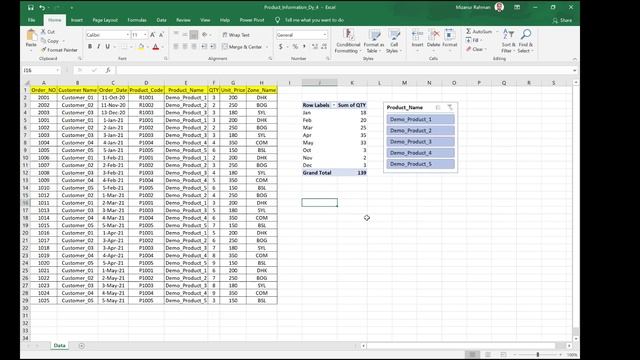Apply percent style format
This screenshot has width=640, height=360.
tap(295, 47)
